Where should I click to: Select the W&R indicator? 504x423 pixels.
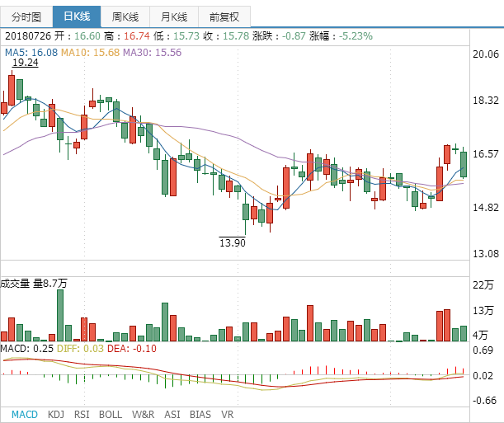point(143,414)
